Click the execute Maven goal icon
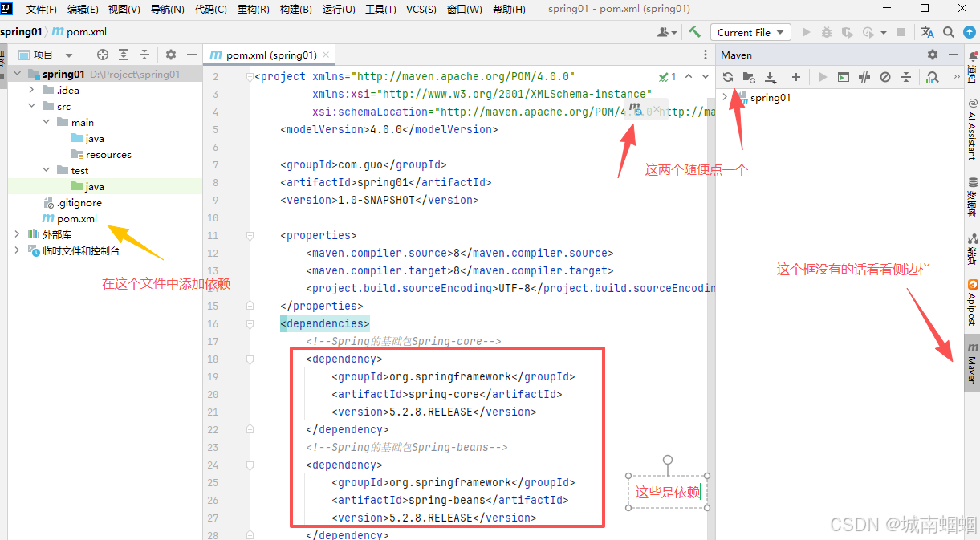The width and height of the screenshot is (980, 540). coord(843,77)
